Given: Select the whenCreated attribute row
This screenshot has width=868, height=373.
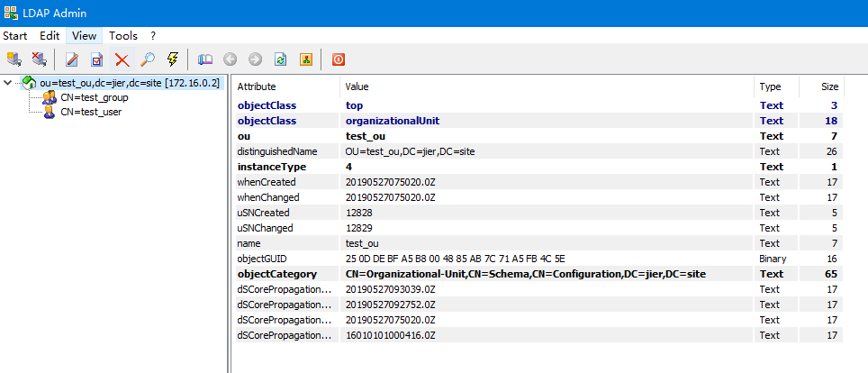Looking at the screenshot, I should [539, 182].
